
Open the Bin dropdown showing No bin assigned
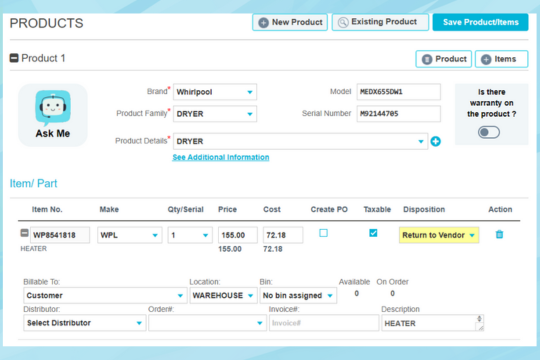click(x=298, y=296)
